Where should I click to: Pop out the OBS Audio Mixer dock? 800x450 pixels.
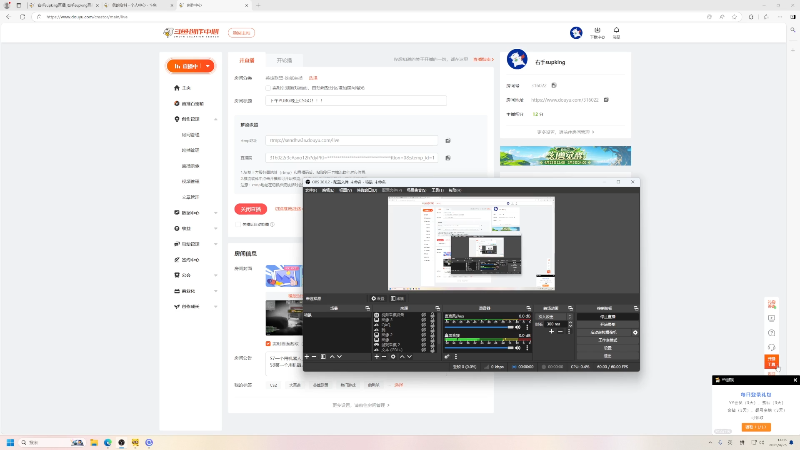pos(528,308)
